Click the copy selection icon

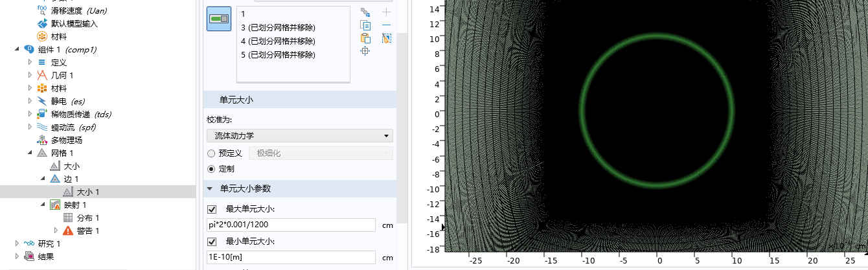[x=365, y=25]
